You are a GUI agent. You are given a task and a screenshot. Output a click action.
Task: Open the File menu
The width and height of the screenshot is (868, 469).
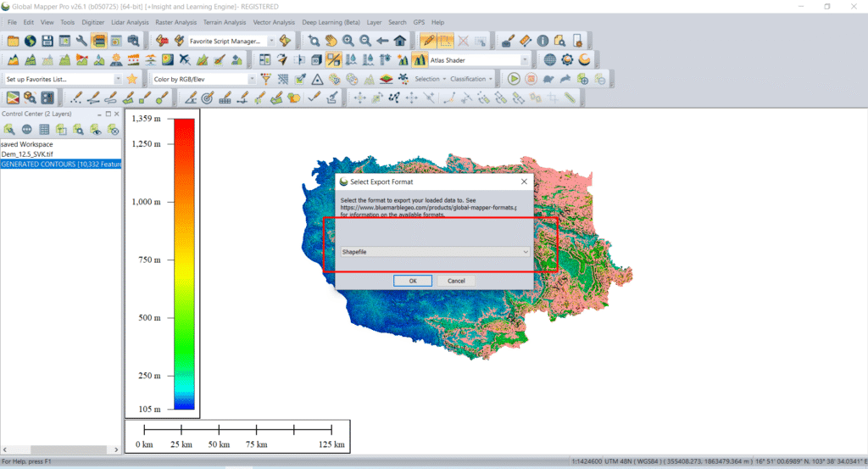pyautogui.click(x=12, y=22)
